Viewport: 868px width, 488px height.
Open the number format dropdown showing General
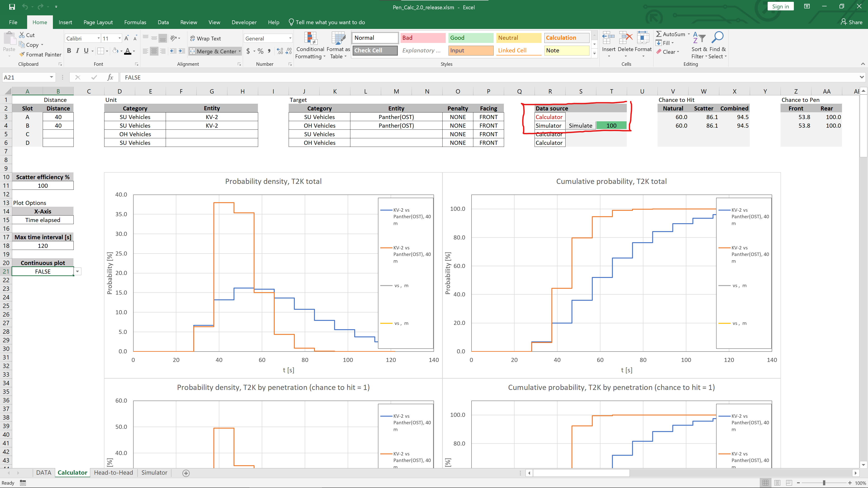point(290,38)
